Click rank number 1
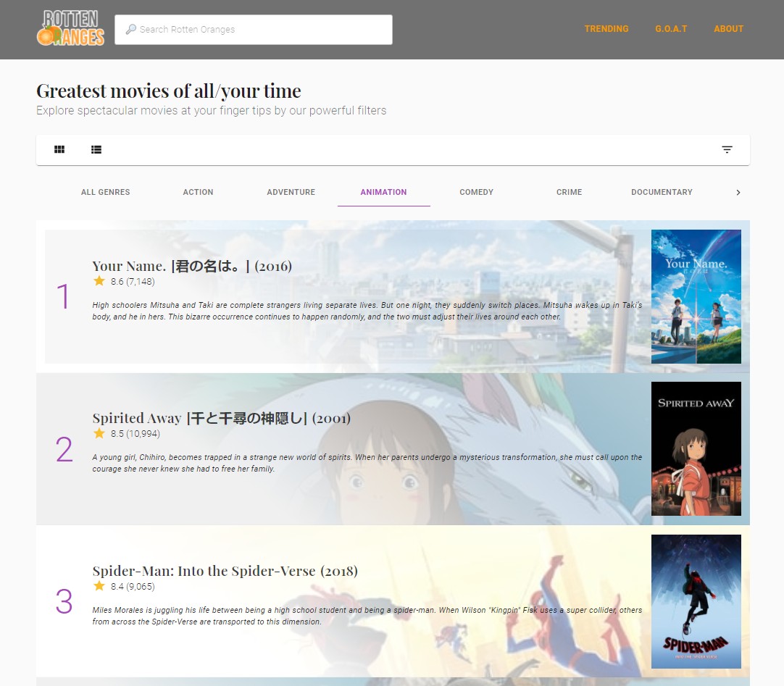Viewport: 784px width, 686px height. 63,296
